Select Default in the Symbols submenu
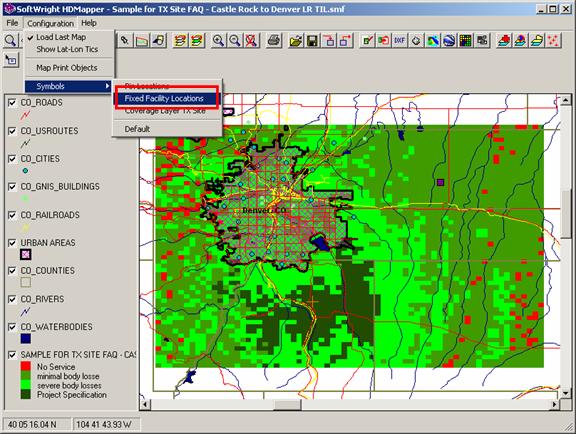This screenshot has width=576, height=434. click(x=167, y=129)
